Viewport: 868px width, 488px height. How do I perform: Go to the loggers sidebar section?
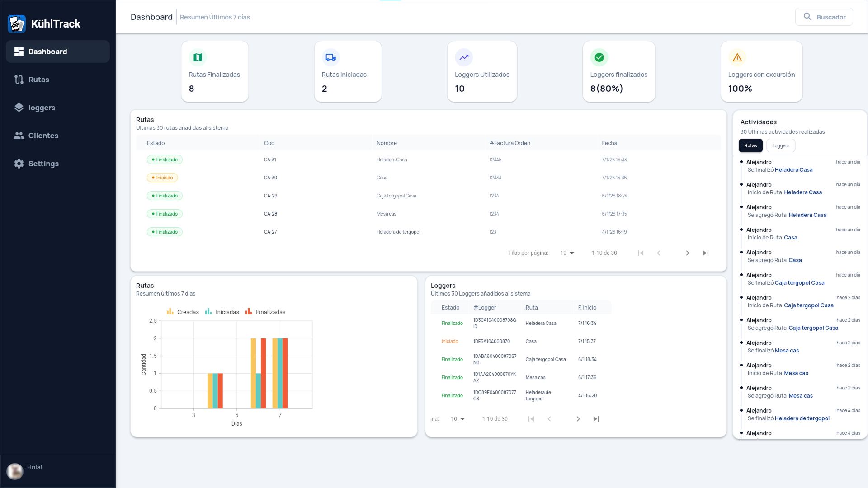tap(58, 108)
